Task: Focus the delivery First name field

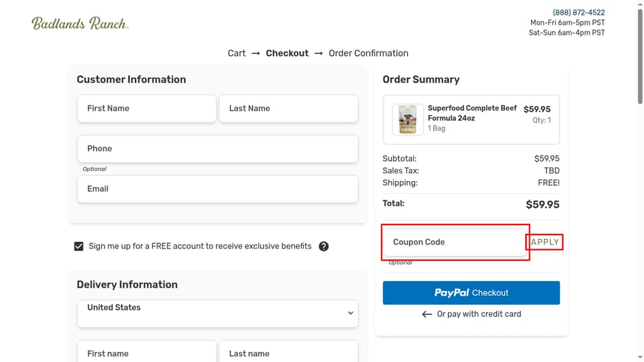Action: [x=147, y=351]
